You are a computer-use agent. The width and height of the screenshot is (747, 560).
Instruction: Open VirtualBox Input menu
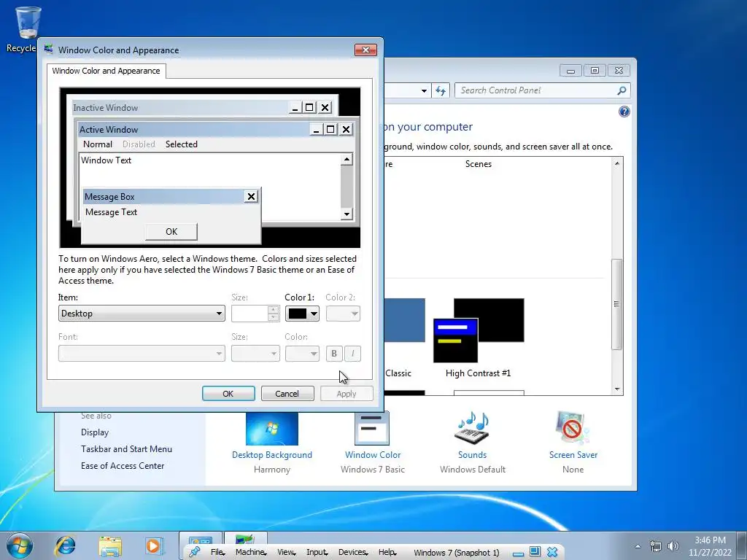317,552
